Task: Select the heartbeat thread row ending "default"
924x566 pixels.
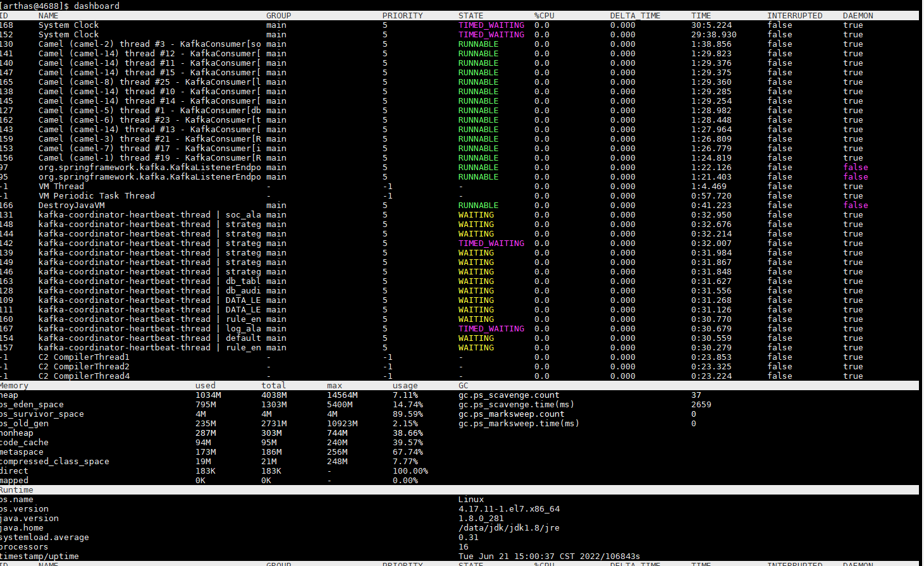Action: point(149,338)
